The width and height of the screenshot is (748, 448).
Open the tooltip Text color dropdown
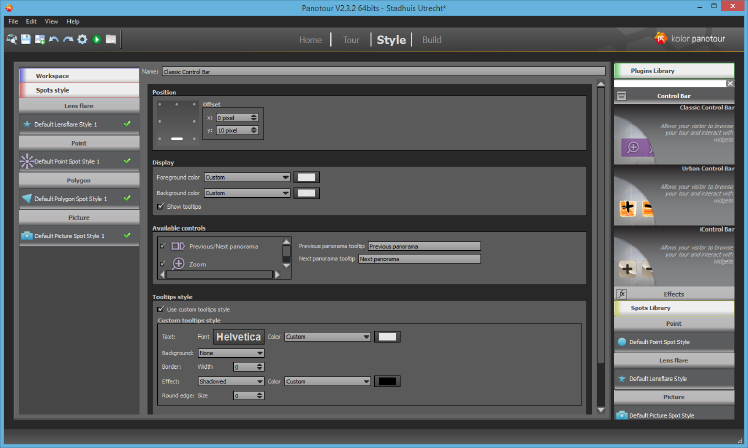(328, 337)
